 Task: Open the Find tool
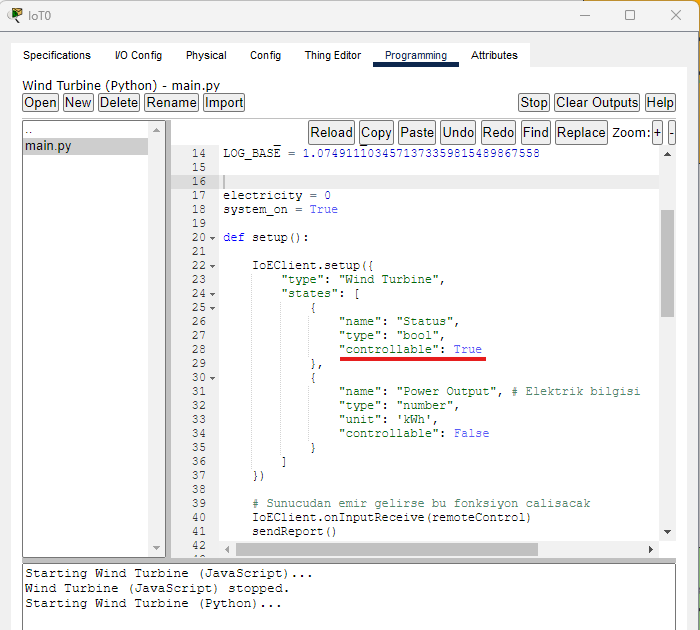[x=536, y=132]
